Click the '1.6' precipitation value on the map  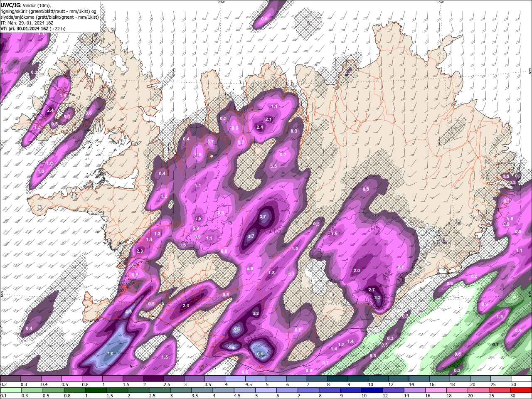coord(334,233)
